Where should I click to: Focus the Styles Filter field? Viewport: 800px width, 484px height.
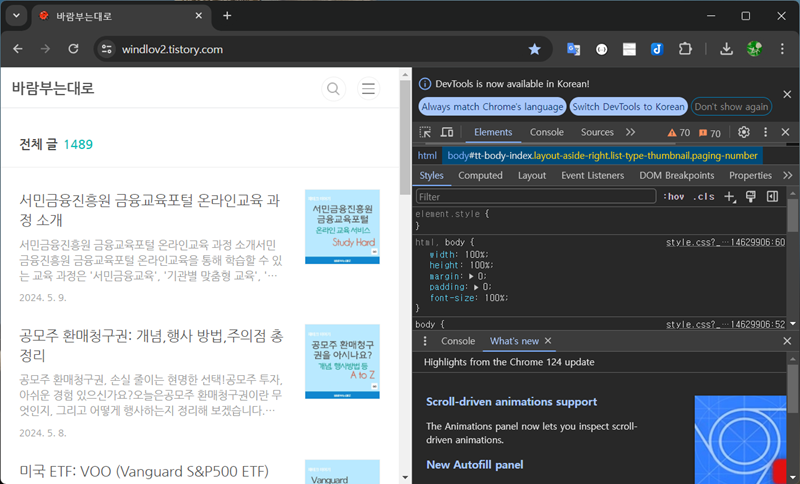[x=536, y=197]
